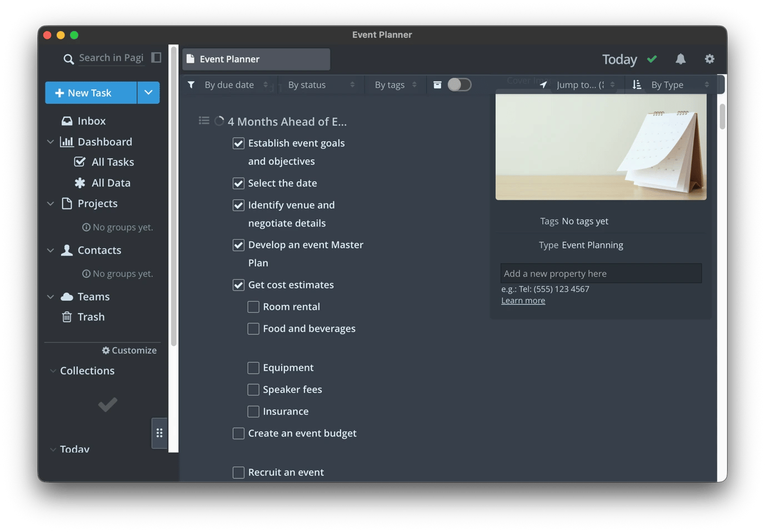Click the archive box icon

[438, 84]
